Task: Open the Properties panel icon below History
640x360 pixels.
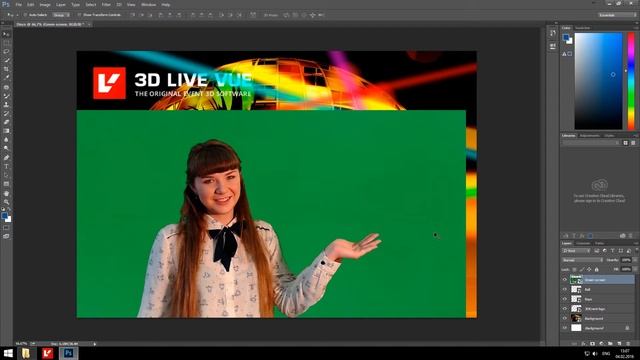Action: pyautogui.click(x=553, y=47)
